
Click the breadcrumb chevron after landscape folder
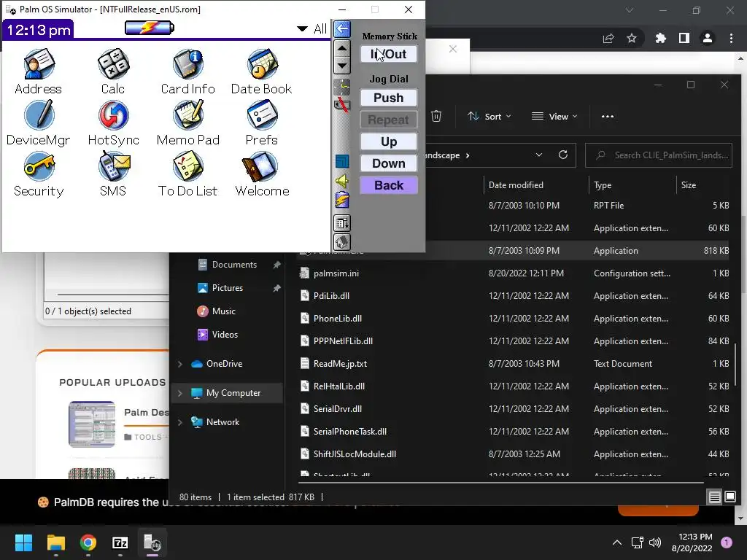coord(468,155)
